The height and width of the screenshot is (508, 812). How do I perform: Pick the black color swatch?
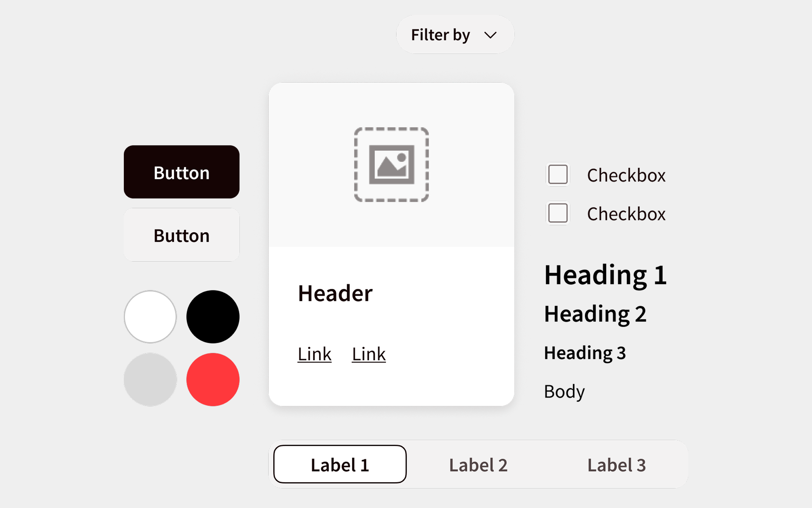tap(213, 317)
